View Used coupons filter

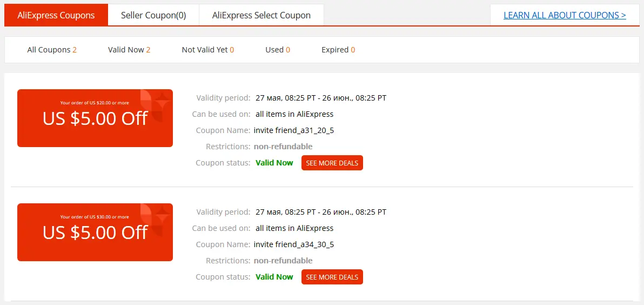[x=278, y=50]
